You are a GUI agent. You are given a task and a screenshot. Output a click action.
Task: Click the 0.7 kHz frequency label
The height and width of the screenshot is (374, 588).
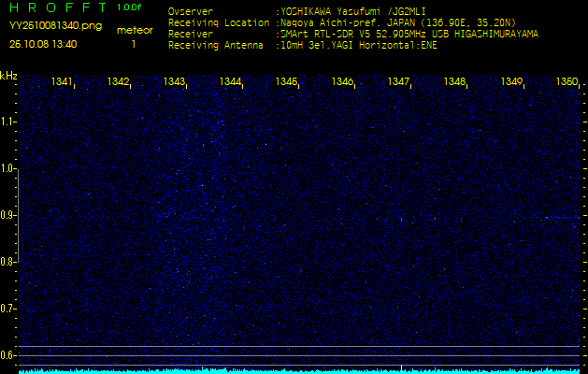pyautogui.click(x=8, y=308)
